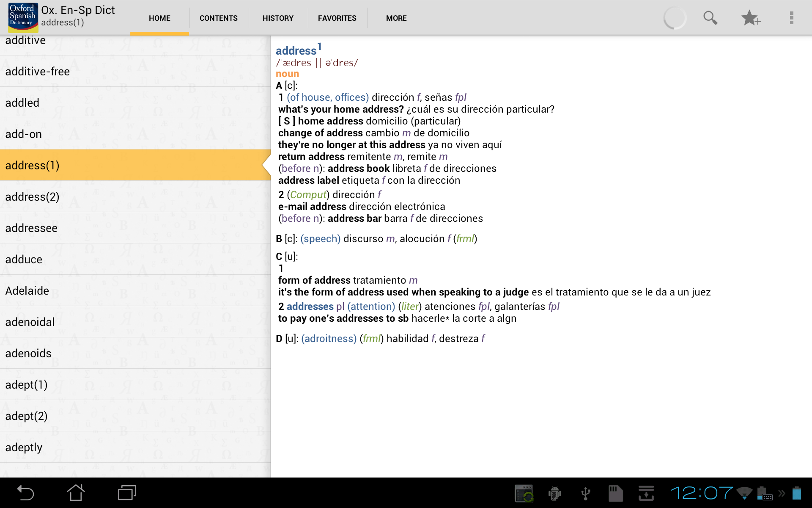812x508 pixels.
Task: Switch to the HISTORY tab
Action: pos(278,18)
